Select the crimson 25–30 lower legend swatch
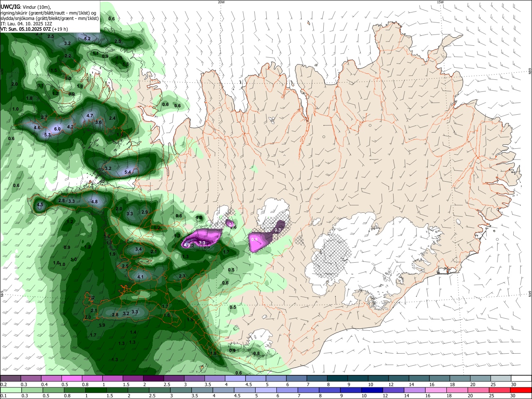 pyautogui.click(x=501, y=390)
